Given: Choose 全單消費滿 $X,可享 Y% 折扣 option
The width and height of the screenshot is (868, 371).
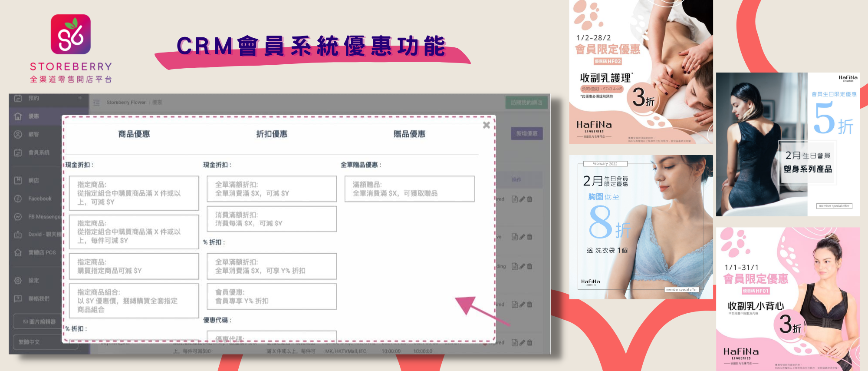Looking at the screenshot, I should 272,266.
